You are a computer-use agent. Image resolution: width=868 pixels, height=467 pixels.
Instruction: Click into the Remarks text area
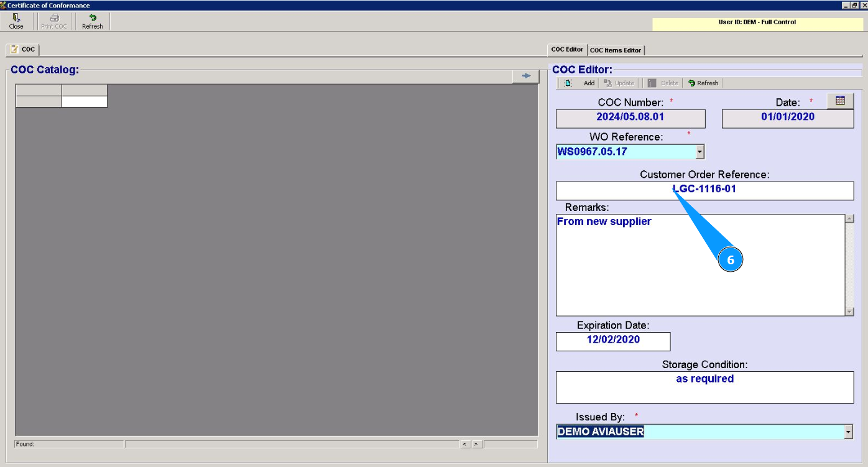pyautogui.click(x=700, y=265)
